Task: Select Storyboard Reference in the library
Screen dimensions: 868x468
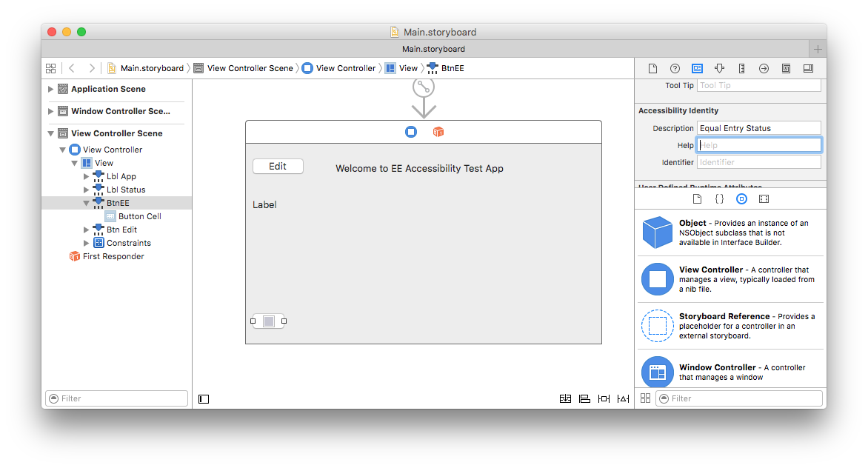Action: (x=731, y=326)
